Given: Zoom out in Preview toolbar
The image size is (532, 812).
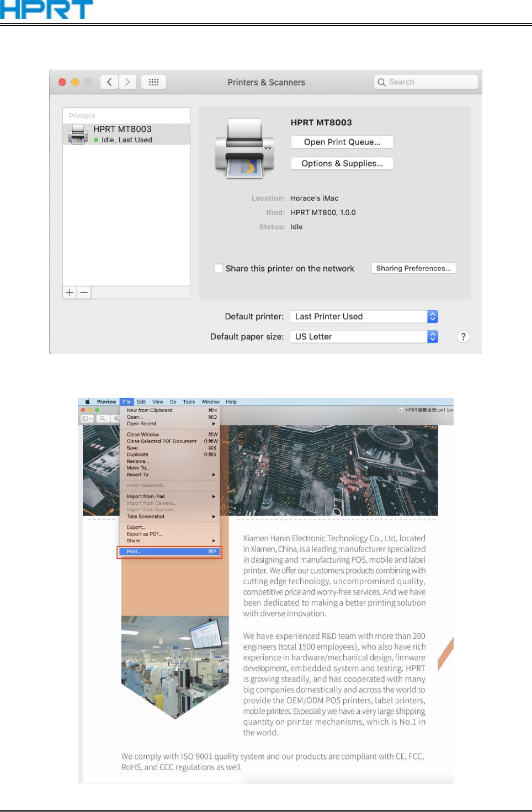Looking at the screenshot, I should [x=103, y=419].
